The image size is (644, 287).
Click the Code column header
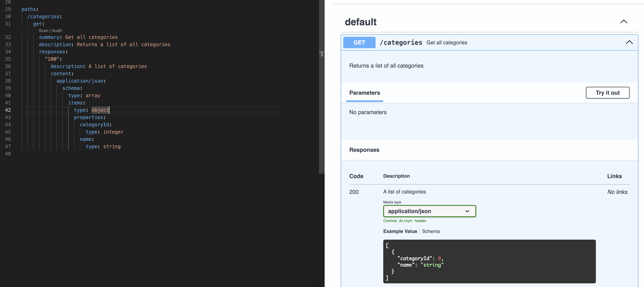[x=356, y=176]
